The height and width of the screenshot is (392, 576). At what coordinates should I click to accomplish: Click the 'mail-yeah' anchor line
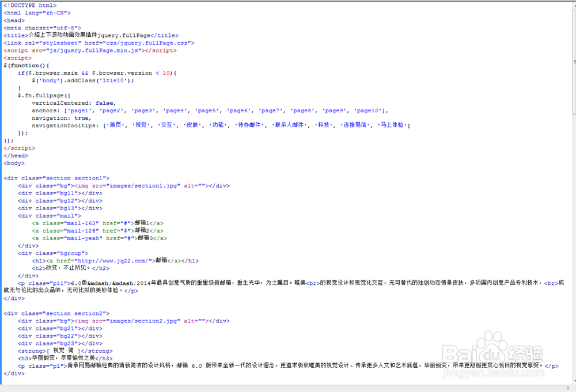pos(99,238)
